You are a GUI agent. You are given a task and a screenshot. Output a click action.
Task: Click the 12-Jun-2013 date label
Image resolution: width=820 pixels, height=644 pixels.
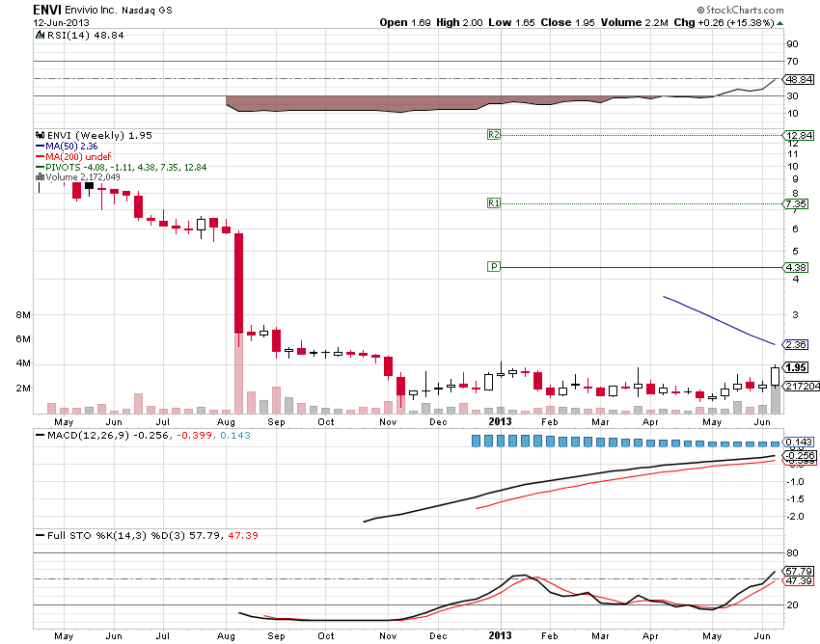pos(61,23)
